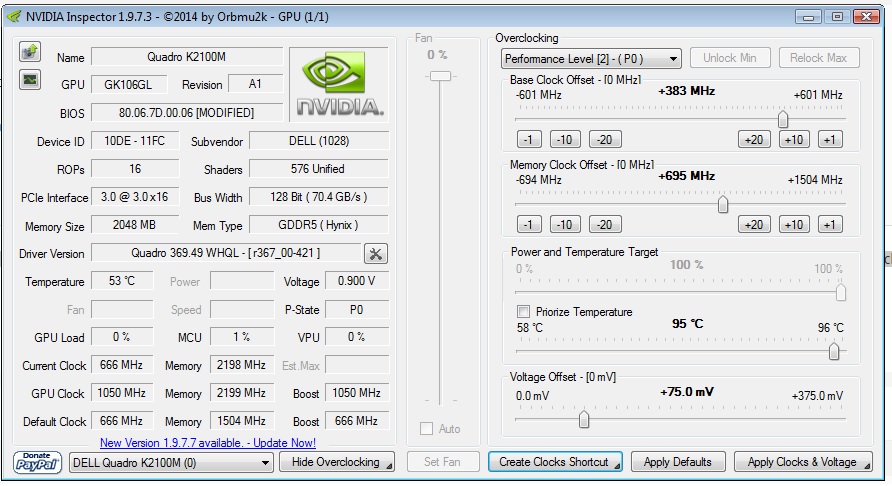Screen dimensions: 892x486
Task: Click +1 under Base Clock Offset
Action: [x=830, y=139]
